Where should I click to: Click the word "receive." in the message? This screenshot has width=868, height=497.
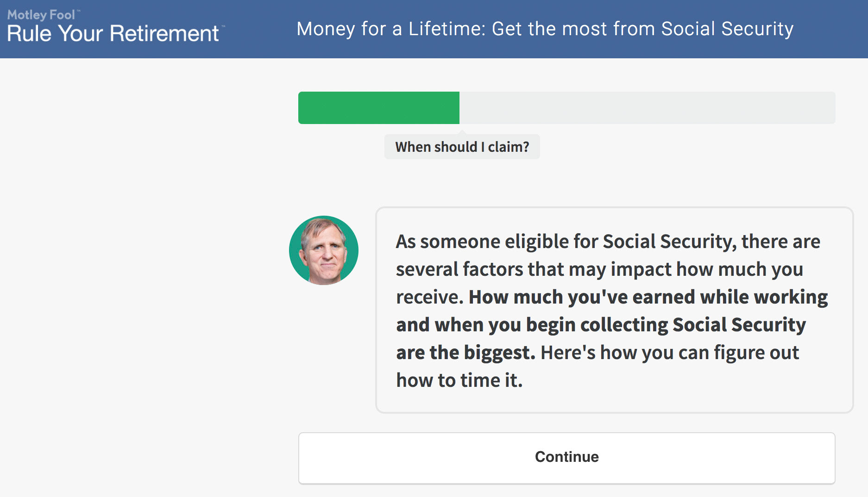(x=429, y=297)
